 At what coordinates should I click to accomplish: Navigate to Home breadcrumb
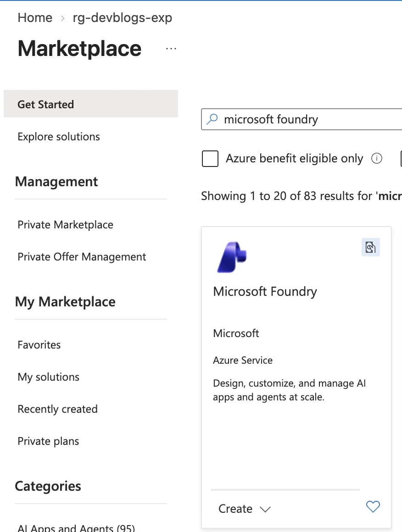tap(35, 17)
